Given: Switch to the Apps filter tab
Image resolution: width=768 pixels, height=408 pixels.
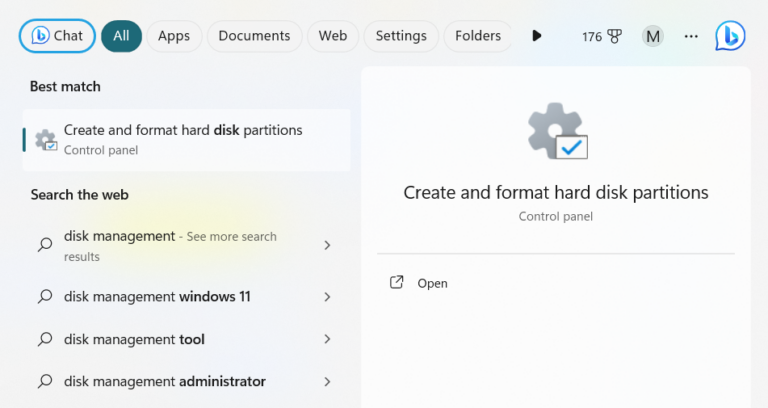Looking at the screenshot, I should click(174, 36).
